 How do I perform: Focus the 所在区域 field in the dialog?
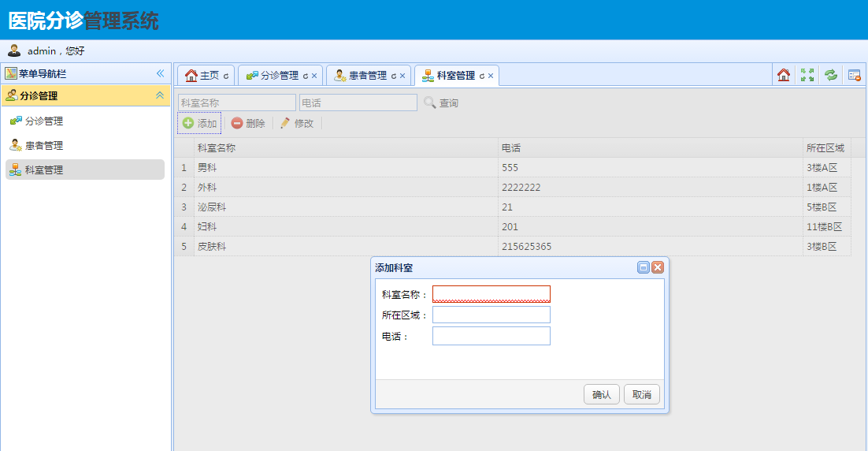(x=491, y=315)
